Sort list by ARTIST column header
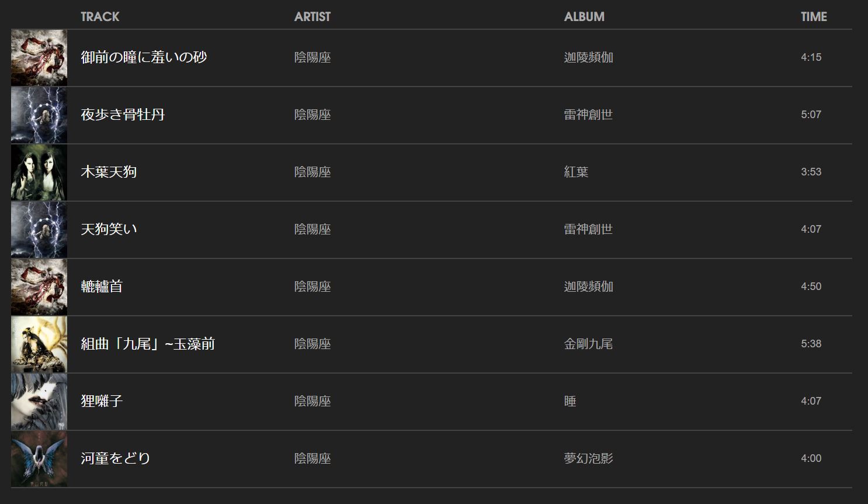Viewport: 868px width, 504px height. [313, 17]
